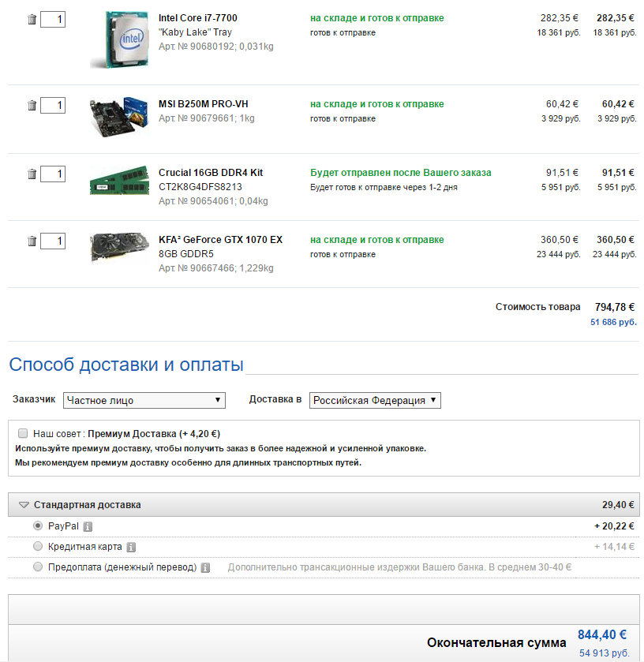Viewport: 644px width, 662px height.
Task: Remove MSI B250M PRO-VH using trash icon
Action: click(x=32, y=105)
